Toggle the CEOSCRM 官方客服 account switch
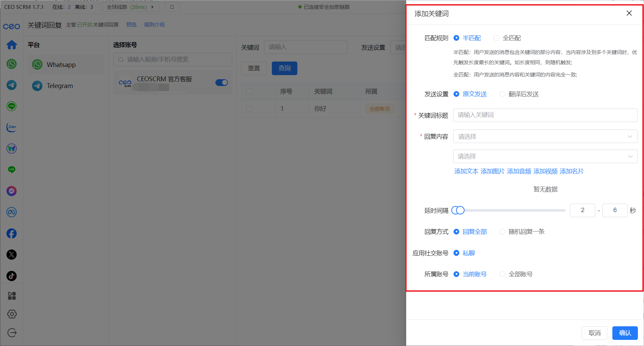This screenshot has height=346, width=644. [221, 83]
